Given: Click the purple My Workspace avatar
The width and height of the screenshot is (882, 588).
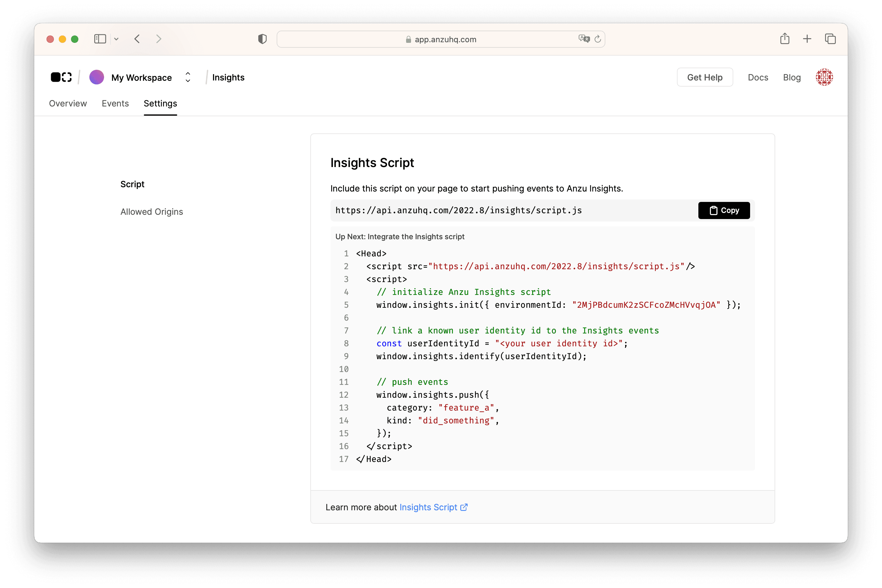Looking at the screenshot, I should [x=96, y=77].
